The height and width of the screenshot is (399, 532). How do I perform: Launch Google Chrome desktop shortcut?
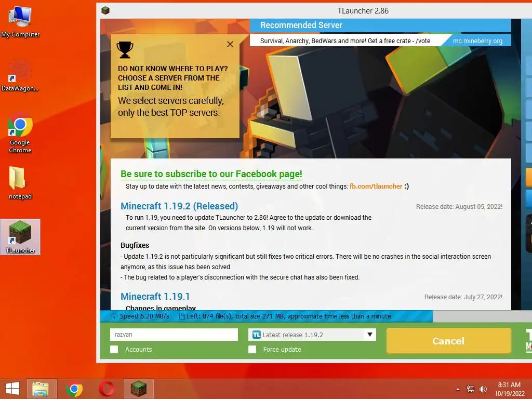click(x=20, y=132)
